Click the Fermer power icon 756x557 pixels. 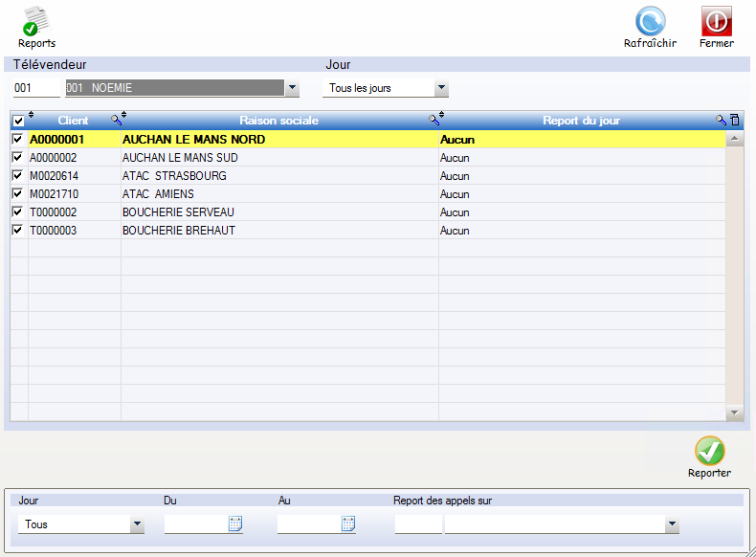click(x=716, y=21)
